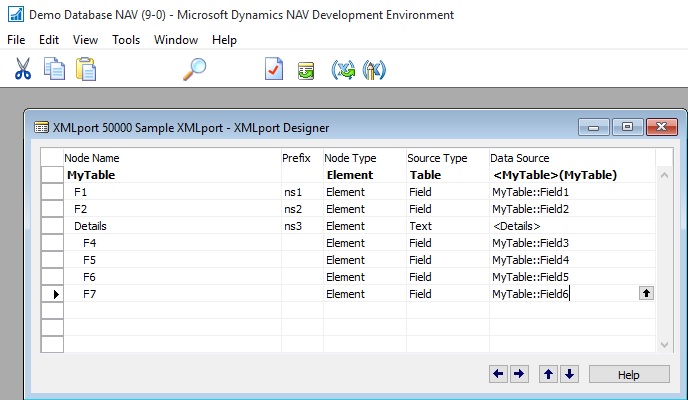688x400 pixels.
Task: Click the MyTable::Field5 data source cell
Action: [x=572, y=277]
